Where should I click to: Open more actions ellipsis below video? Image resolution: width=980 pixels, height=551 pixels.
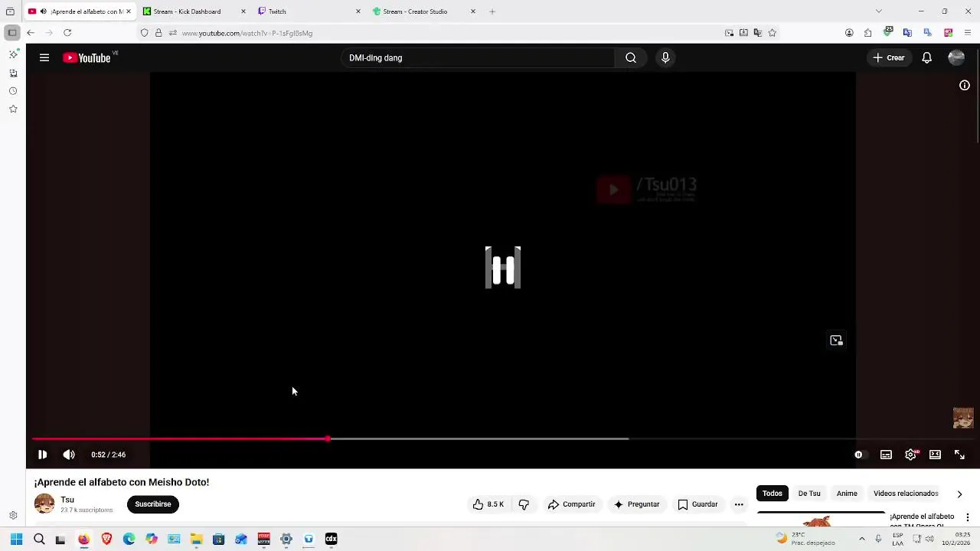[x=739, y=504]
